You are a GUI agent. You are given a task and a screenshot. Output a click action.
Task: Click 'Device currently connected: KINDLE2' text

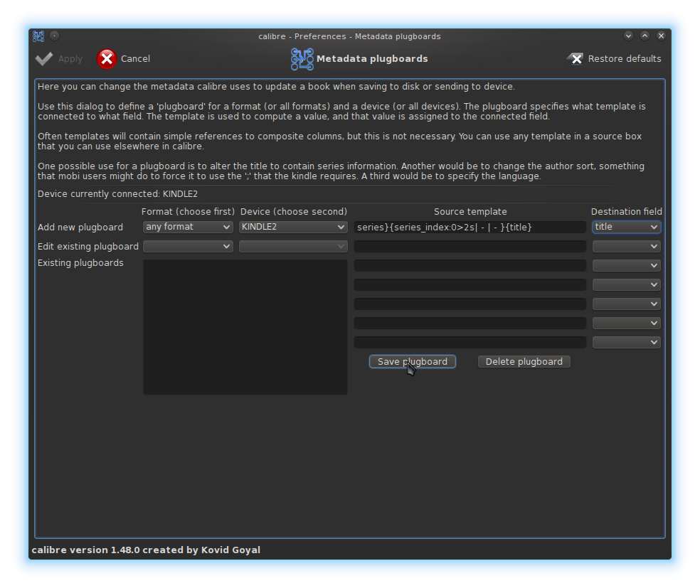tap(117, 194)
